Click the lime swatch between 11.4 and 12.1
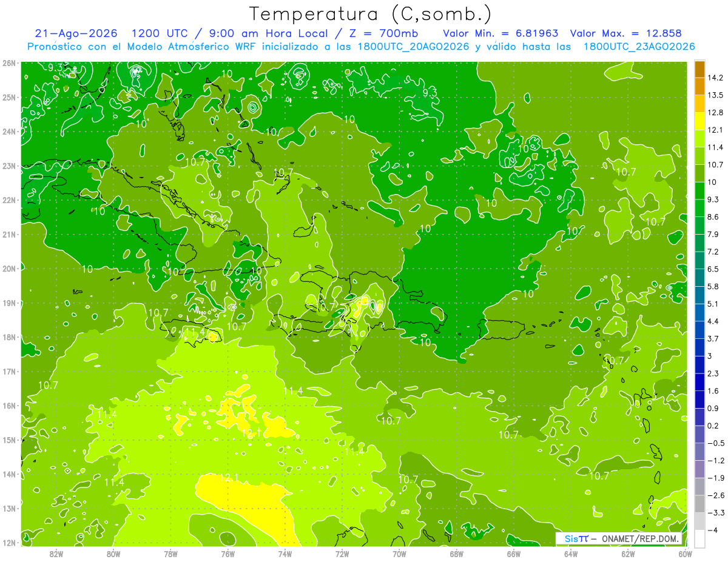This screenshot has height=562, width=728. pyautogui.click(x=699, y=138)
